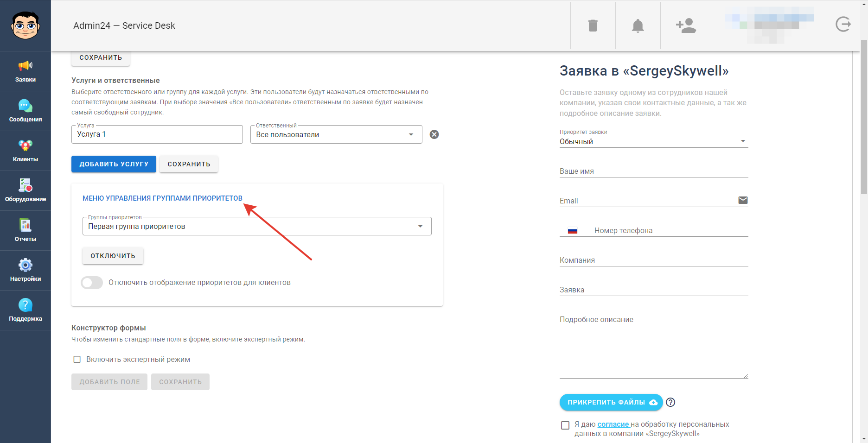Click the logout icon in header

(x=843, y=25)
